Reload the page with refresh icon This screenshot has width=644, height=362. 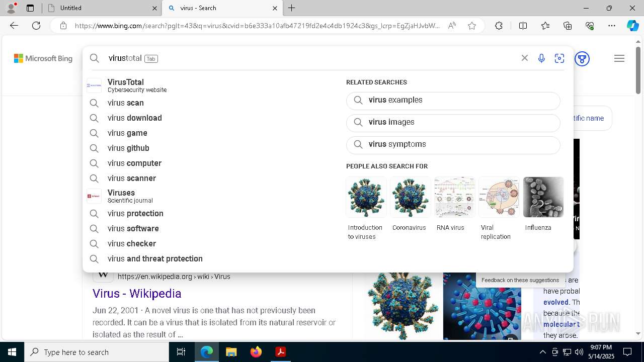(x=36, y=26)
